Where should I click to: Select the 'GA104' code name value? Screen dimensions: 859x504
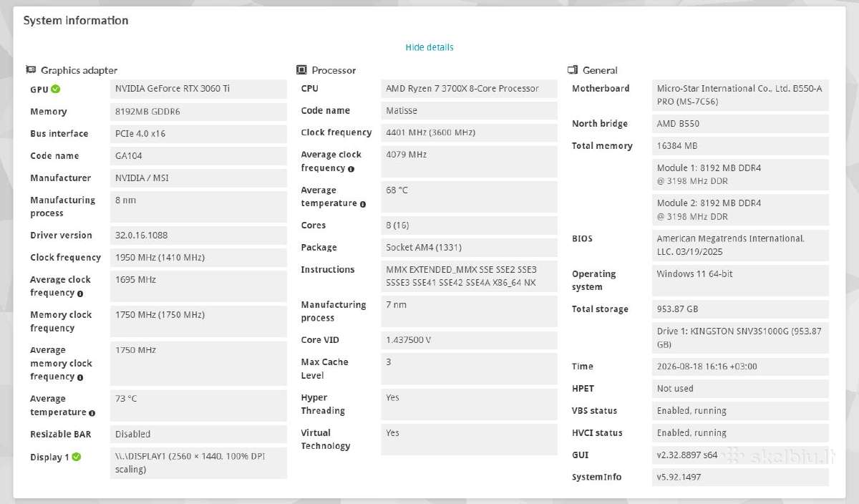198,155
